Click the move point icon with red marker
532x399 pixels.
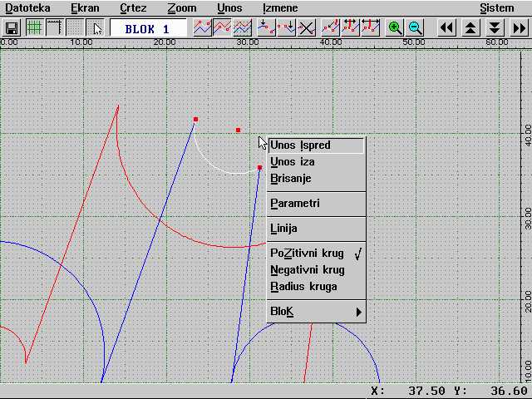[330, 27]
